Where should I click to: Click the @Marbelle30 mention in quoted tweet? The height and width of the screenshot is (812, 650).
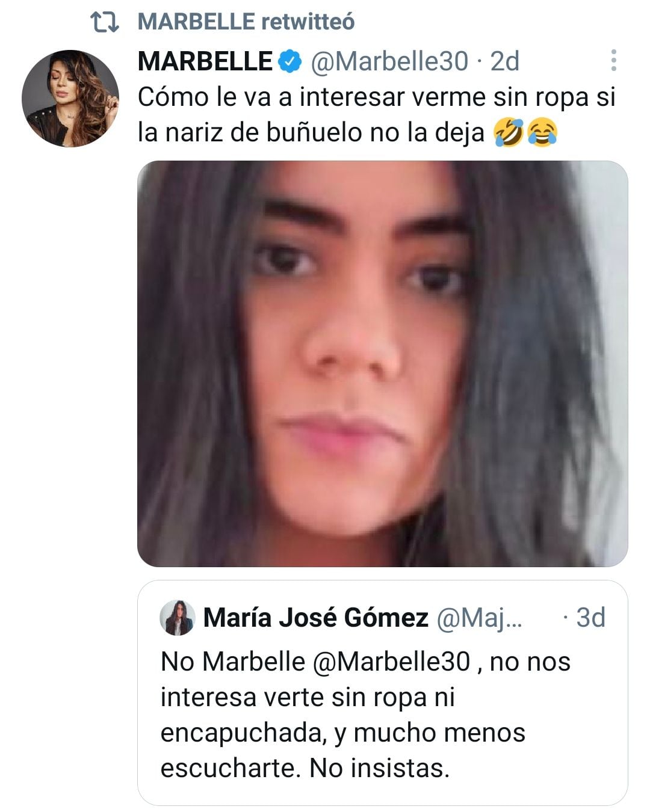(391, 662)
